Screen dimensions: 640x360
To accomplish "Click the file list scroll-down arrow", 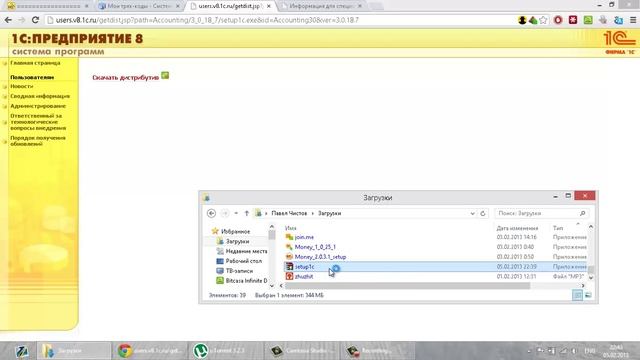I will pyautogui.click(x=591, y=278).
